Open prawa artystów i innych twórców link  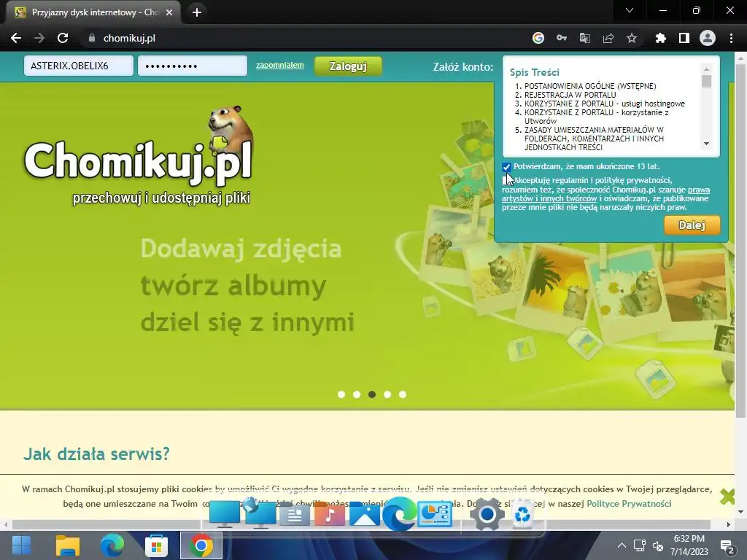click(606, 194)
